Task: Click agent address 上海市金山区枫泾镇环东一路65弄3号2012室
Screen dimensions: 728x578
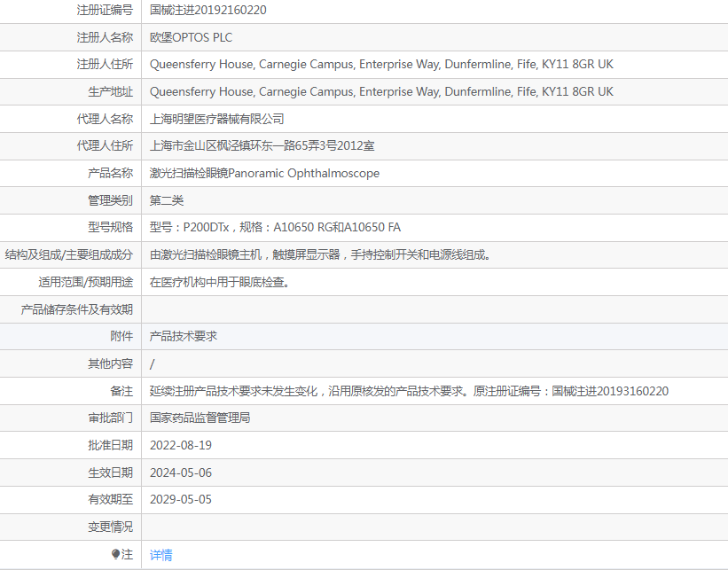Action: pyautogui.click(x=262, y=146)
